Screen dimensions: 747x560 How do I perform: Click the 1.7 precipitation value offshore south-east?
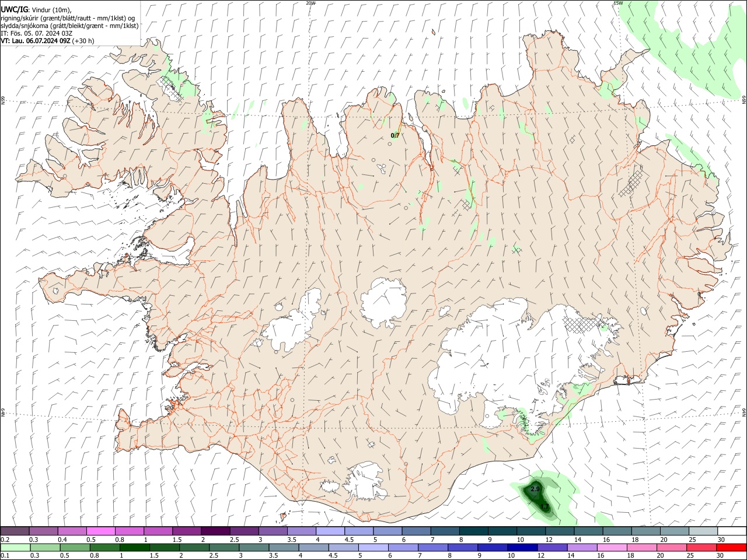coord(544,507)
